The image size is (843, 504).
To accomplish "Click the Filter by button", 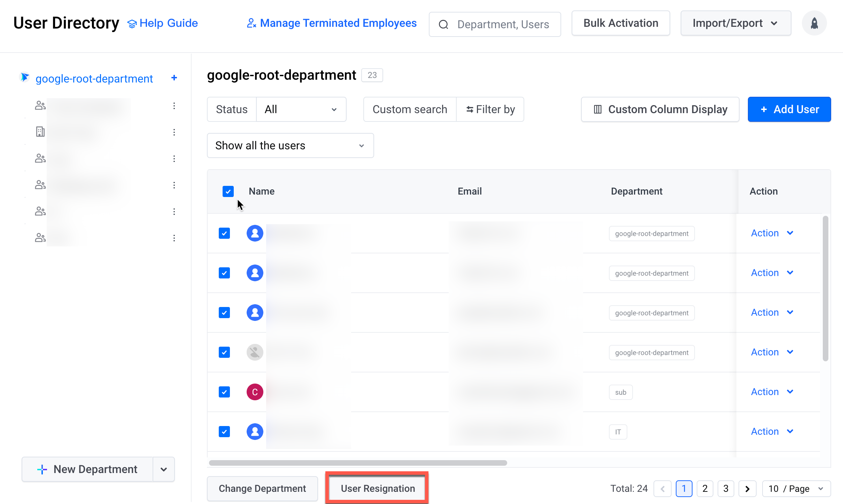I will 490,109.
